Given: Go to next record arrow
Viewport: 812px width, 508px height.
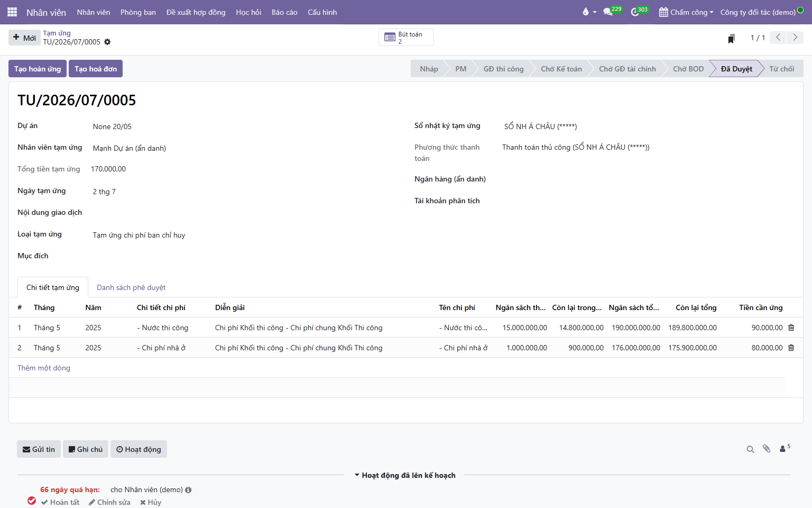Looking at the screenshot, I should [795, 38].
